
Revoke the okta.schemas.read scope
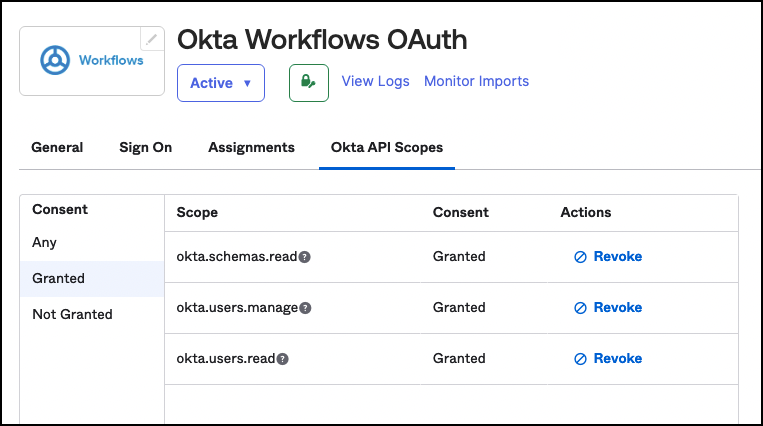click(x=608, y=257)
